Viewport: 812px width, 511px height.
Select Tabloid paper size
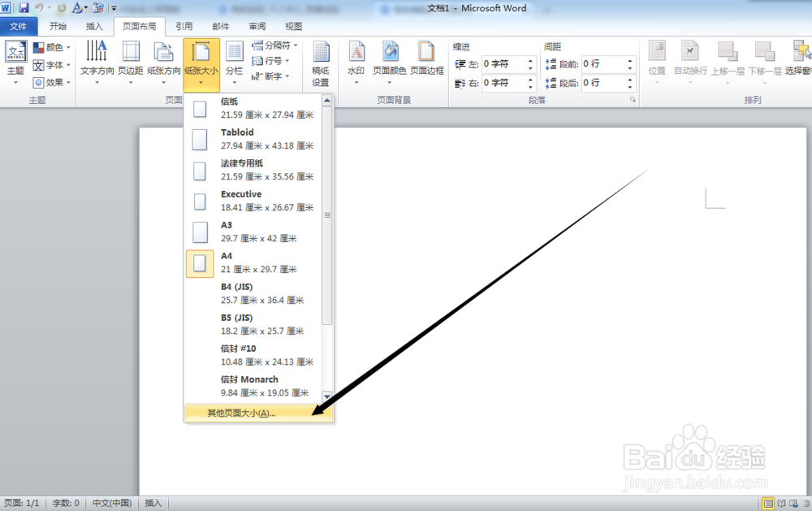pos(253,139)
